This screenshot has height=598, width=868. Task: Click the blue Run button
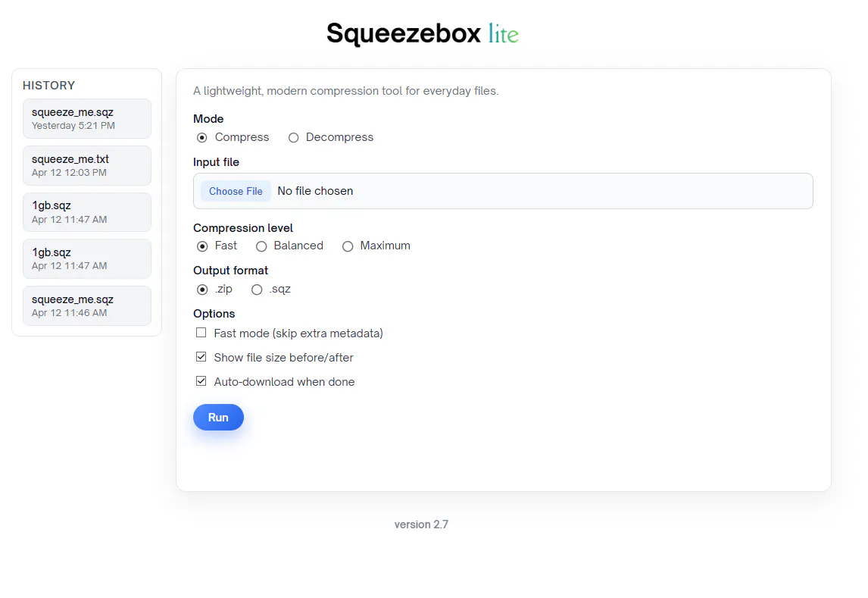tap(218, 418)
